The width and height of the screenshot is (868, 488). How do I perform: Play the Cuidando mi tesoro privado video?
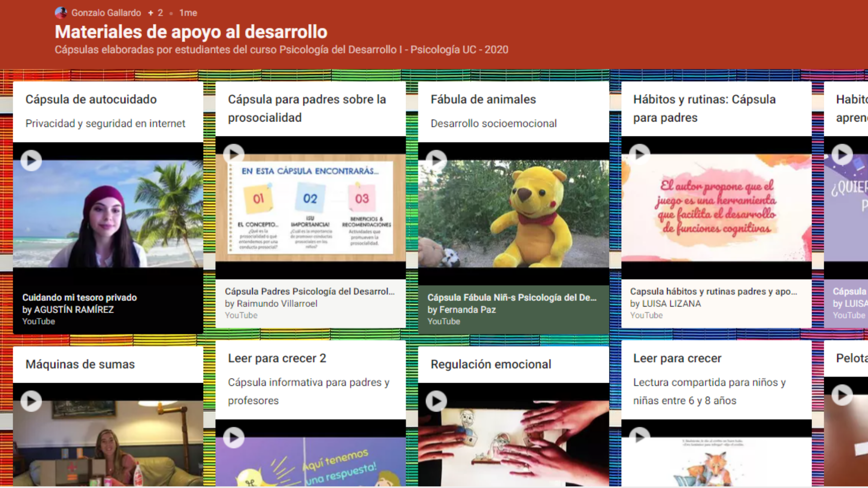coord(31,160)
